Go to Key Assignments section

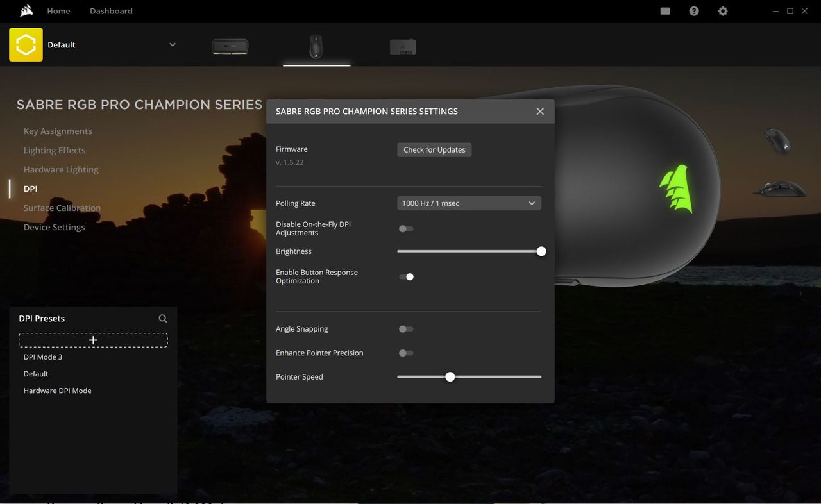point(58,131)
